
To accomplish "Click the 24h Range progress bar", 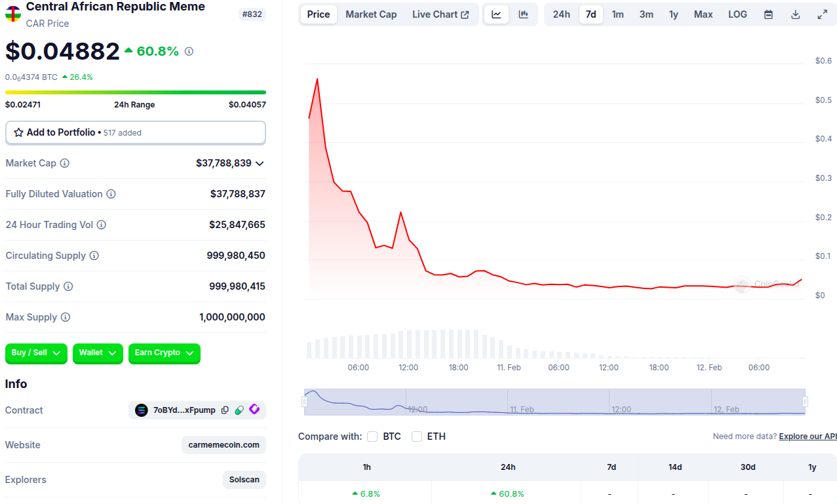I will click(x=136, y=92).
